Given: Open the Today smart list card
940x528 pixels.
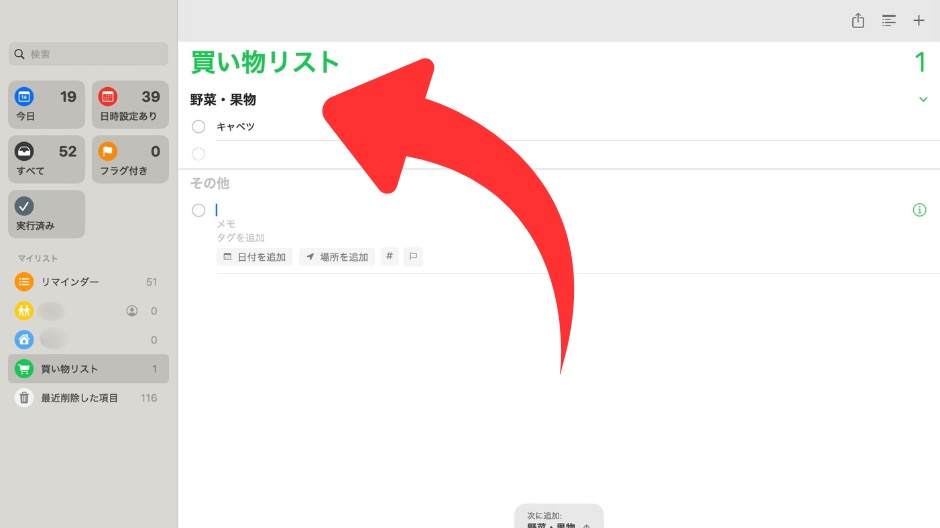Looking at the screenshot, I should [46, 105].
